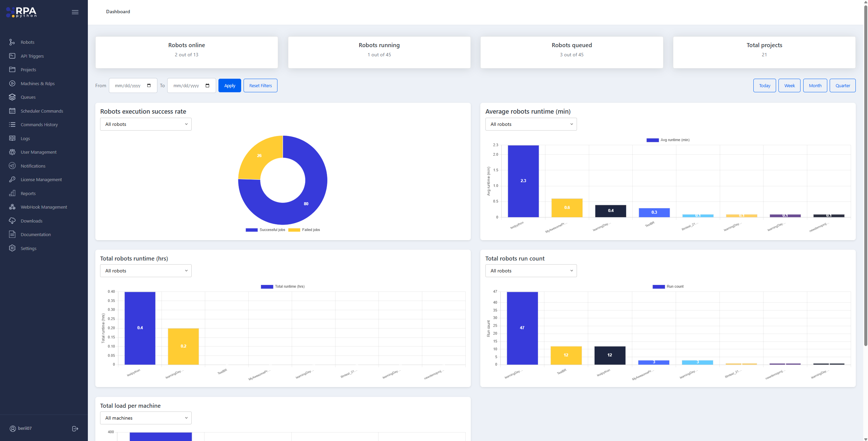The image size is (868, 441).
Task: Open API Triggers via its terminal icon
Action: [x=12, y=56]
